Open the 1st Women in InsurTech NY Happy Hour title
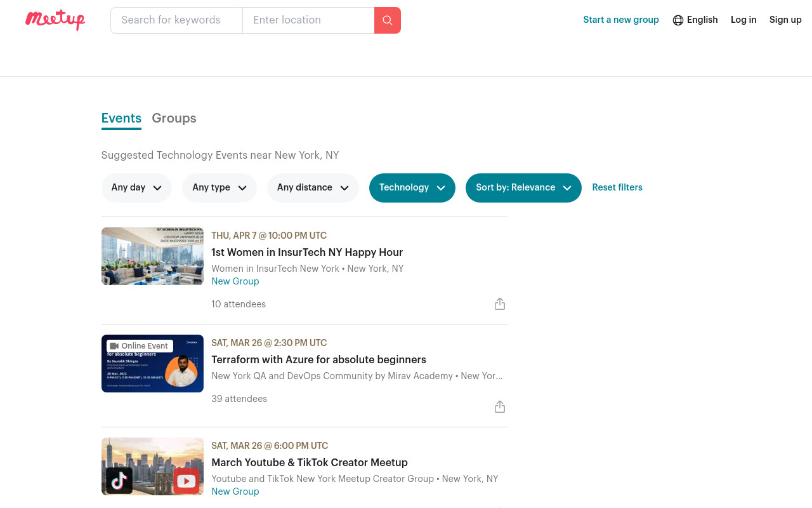Viewport: 812px width, 508px height. tap(307, 252)
